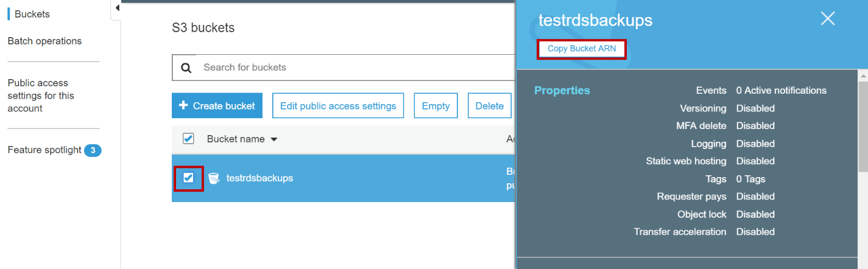Click the Delete bucket button
The image size is (868, 269).
pos(489,106)
